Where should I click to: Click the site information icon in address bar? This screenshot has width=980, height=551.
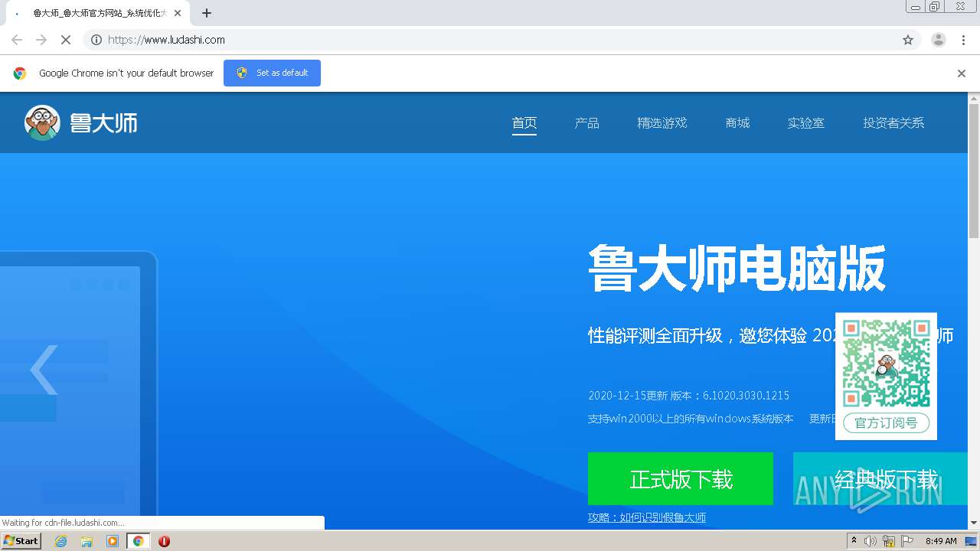(96, 40)
